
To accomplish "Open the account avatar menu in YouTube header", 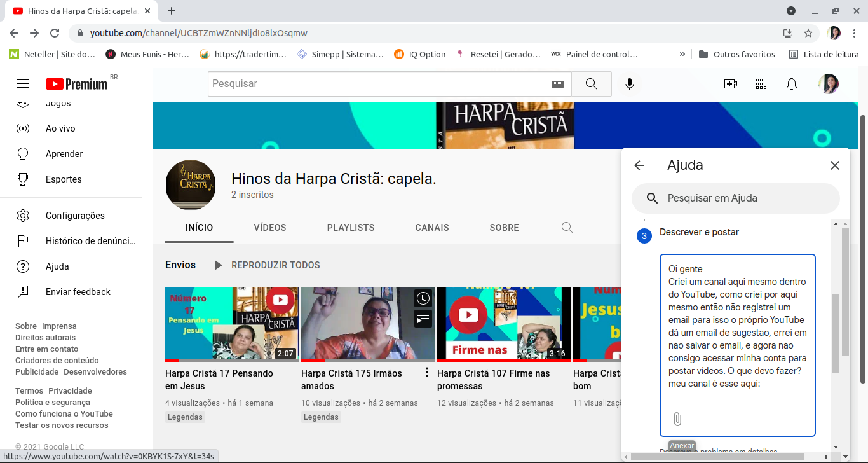I will pyautogui.click(x=829, y=84).
